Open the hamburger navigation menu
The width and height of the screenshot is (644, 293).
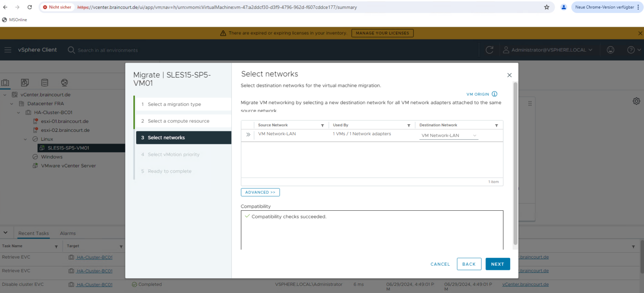(x=8, y=50)
